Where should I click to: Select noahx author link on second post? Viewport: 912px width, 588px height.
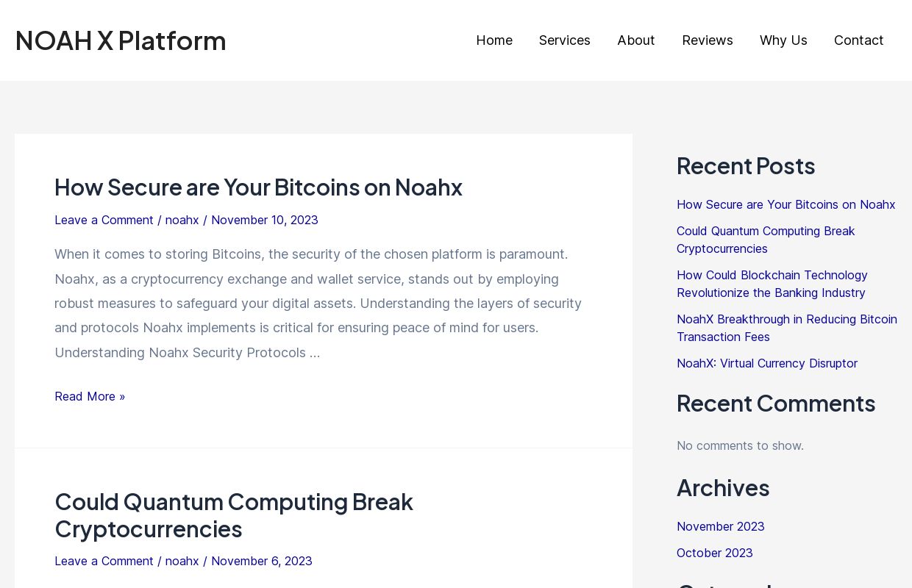[x=182, y=561]
